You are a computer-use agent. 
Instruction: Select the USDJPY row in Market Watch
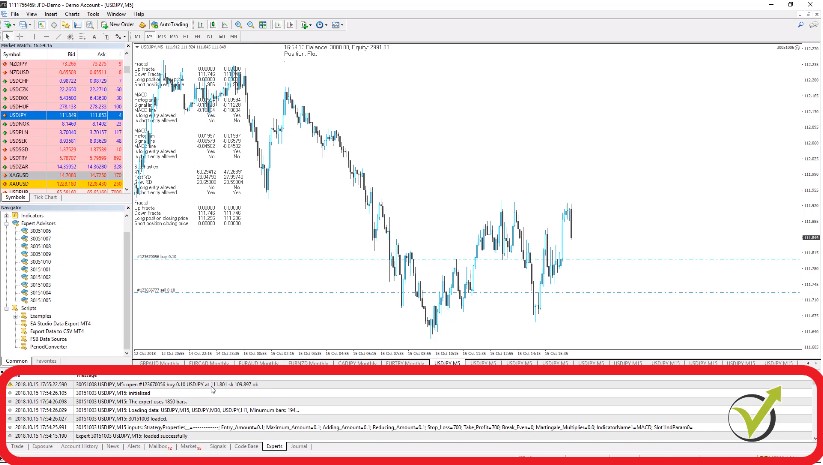point(62,115)
